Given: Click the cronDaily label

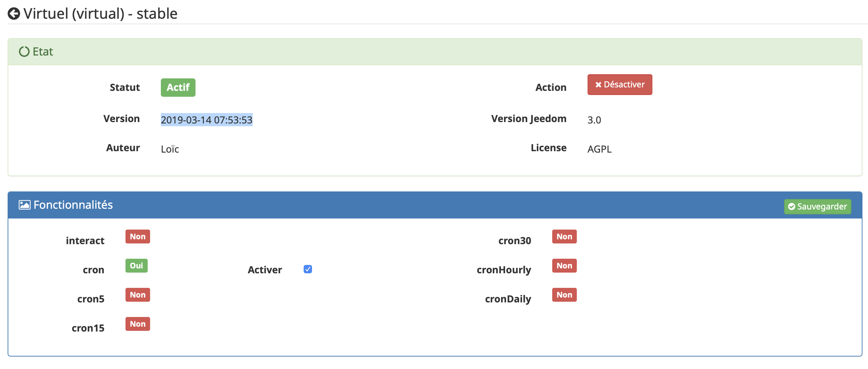Looking at the screenshot, I should click(508, 299).
